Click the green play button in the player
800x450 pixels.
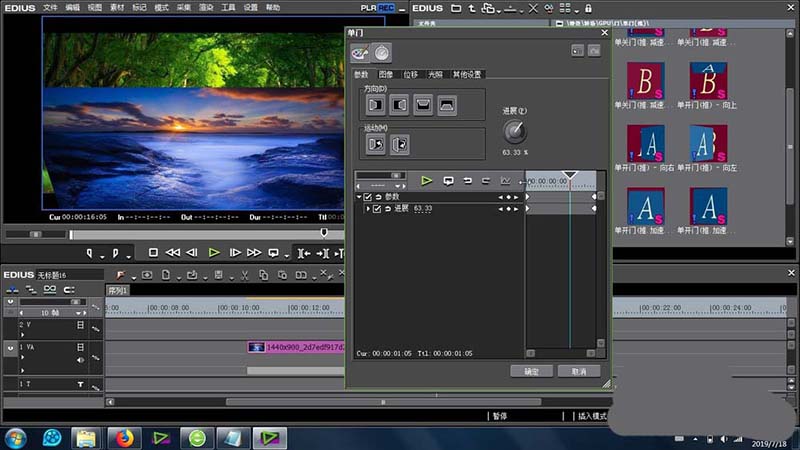click(x=213, y=253)
